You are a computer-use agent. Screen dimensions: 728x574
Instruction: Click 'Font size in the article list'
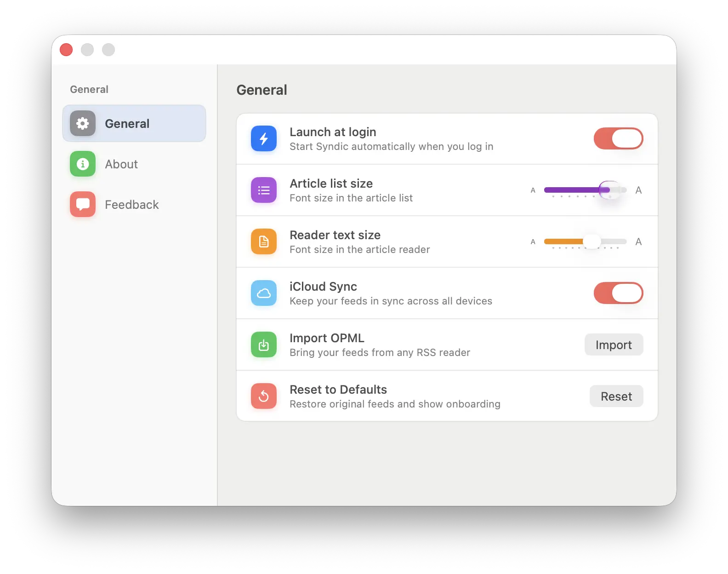[351, 198]
